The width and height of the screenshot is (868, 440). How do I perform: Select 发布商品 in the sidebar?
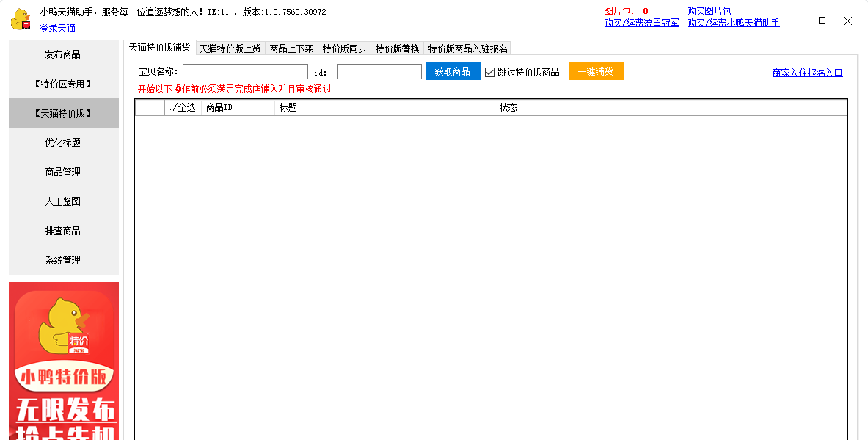coord(64,54)
